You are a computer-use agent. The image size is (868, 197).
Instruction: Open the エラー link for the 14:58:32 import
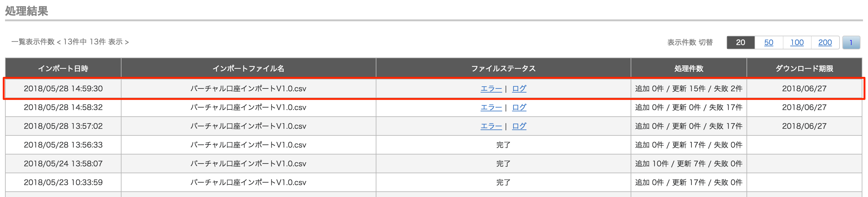491,108
